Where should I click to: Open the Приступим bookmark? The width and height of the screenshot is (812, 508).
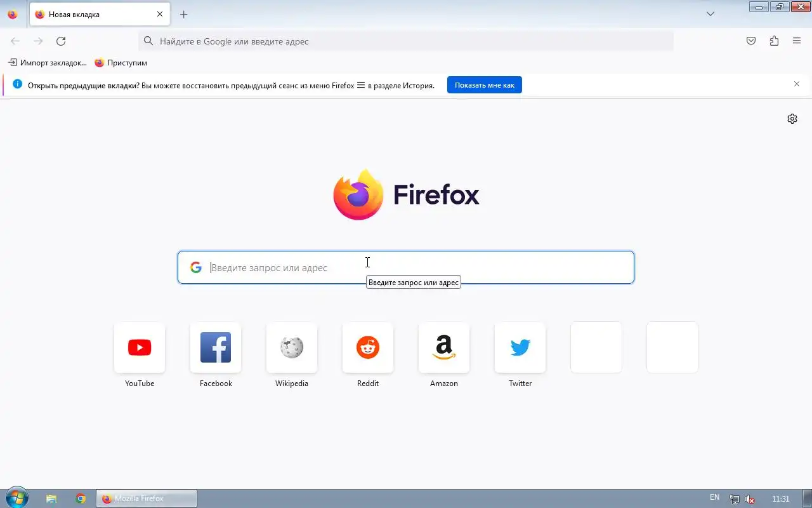[121, 63]
